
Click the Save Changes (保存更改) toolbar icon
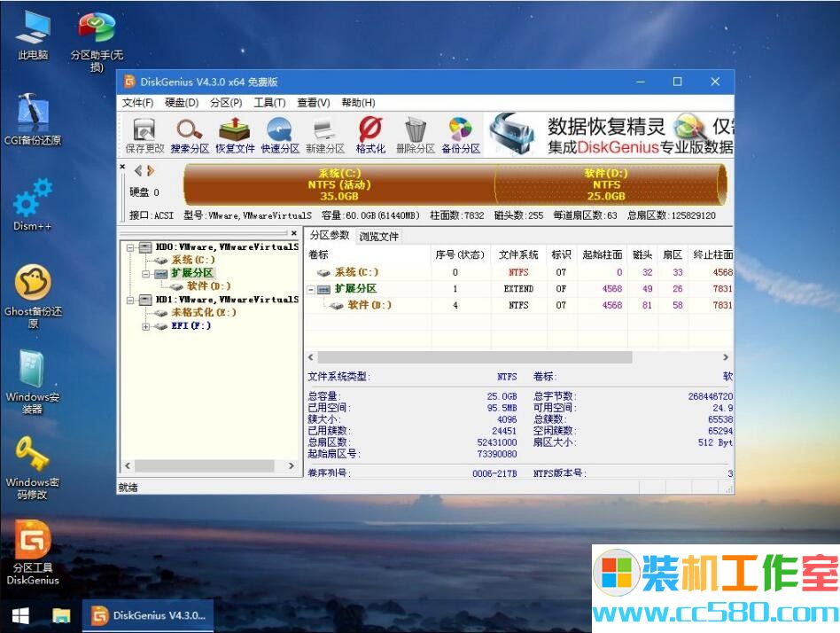point(144,136)
